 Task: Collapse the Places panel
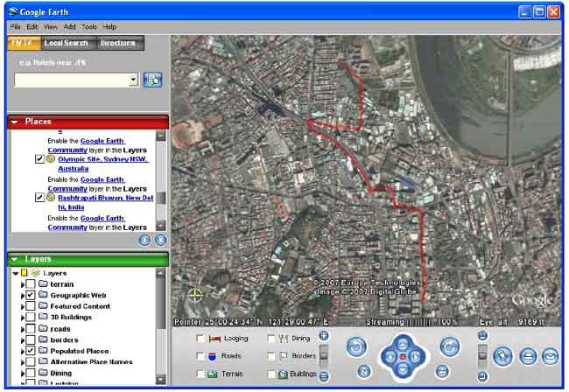(x=15, y=122)
